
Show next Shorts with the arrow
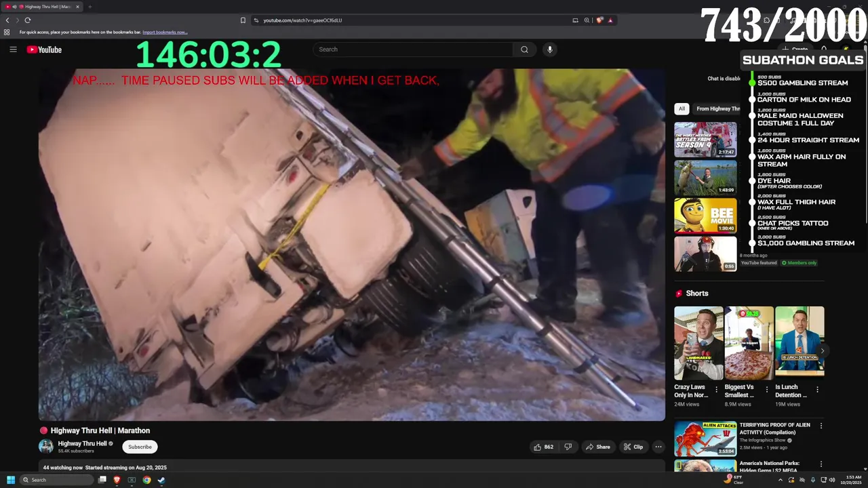822,351
